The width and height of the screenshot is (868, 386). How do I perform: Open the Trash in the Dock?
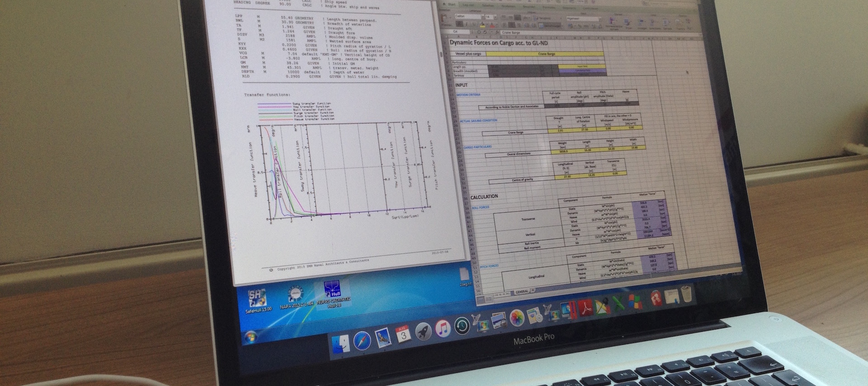click(x=686, y=294)
